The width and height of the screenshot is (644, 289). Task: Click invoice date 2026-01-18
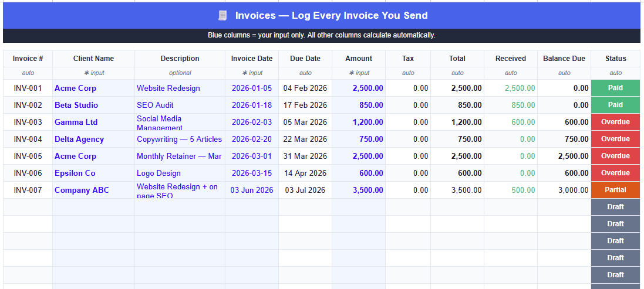(x=252, y=106)
